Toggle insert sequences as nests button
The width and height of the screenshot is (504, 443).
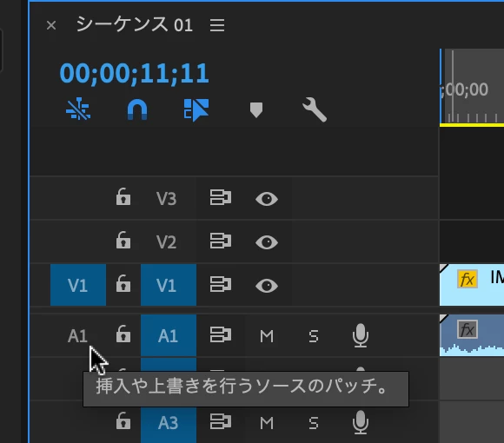pyautogui.click(x=78, y=109)
